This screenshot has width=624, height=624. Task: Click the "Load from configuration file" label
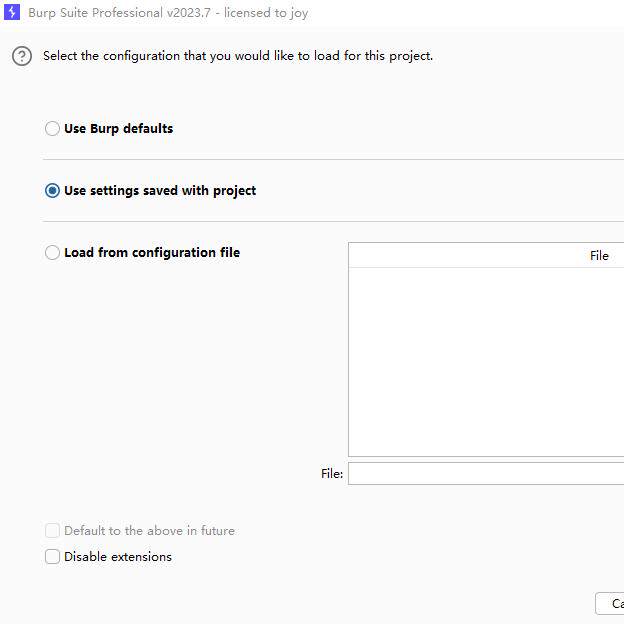[152, 253]
